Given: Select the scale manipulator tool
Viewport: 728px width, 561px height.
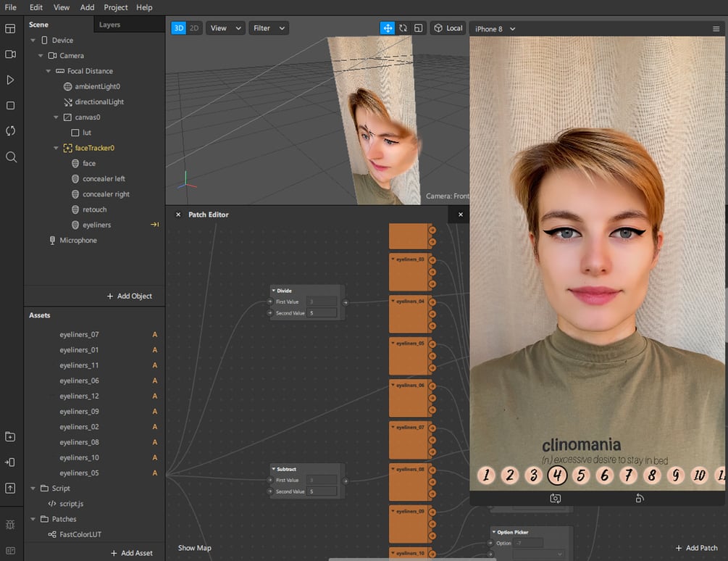Looking at the screenshot, I should (419, 28).
